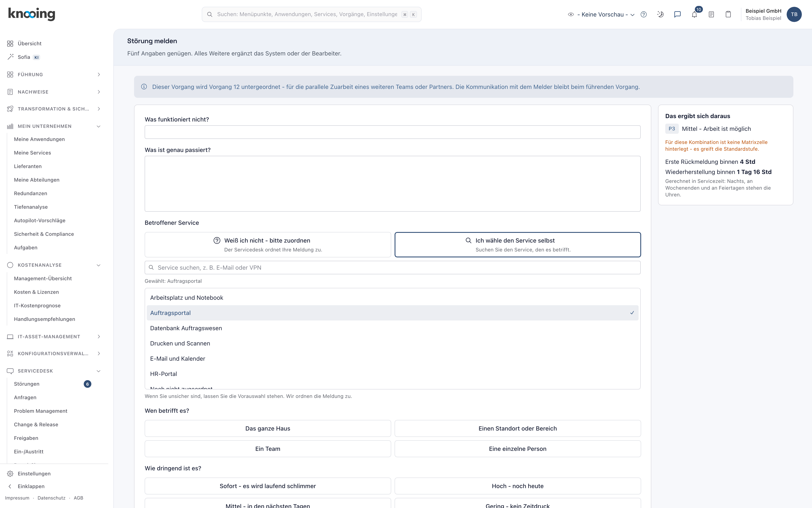
Task: Expand the NACHWEISE menu section
Action: (x=54, y=92)
